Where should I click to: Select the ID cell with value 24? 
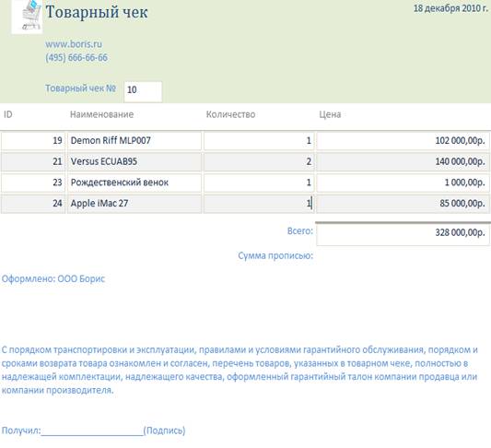click(x=33, y=204)
